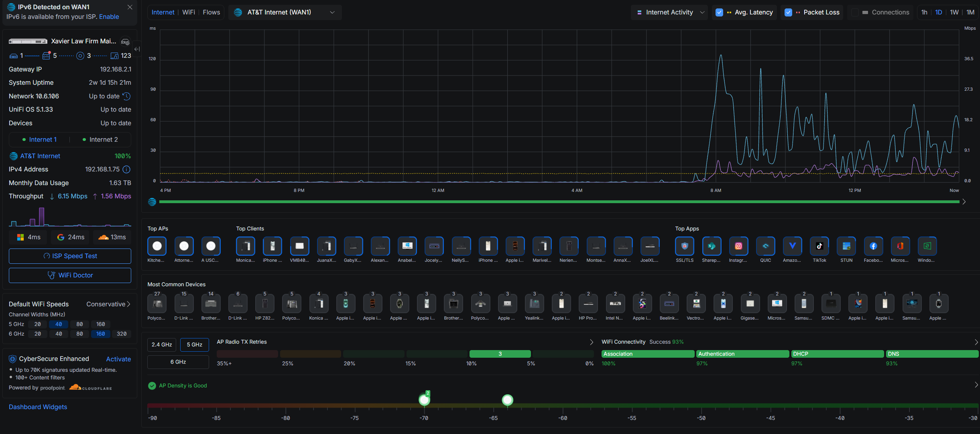Image resolution: width=980 pixels, height=434 pixels.
Task: Select 20 MHz width for 5 GHz
Action: click(x=38, y=324)
